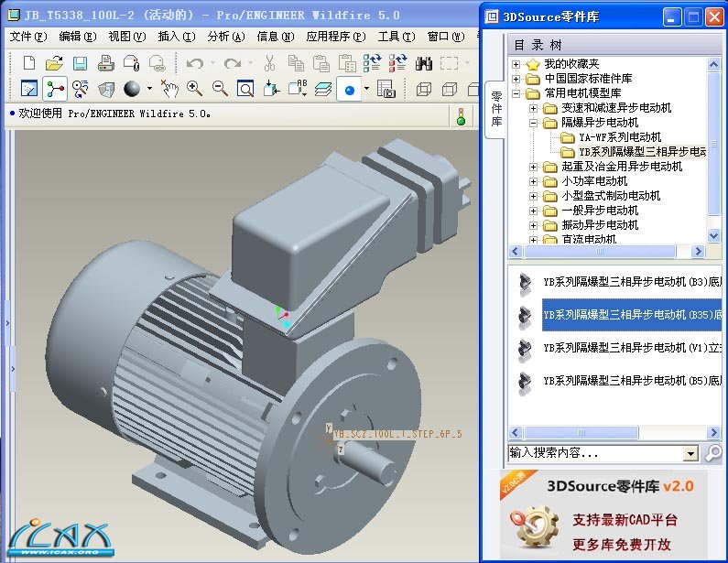Open the search box dropdown arrow
728x563 pixels.
click(690, 453)
